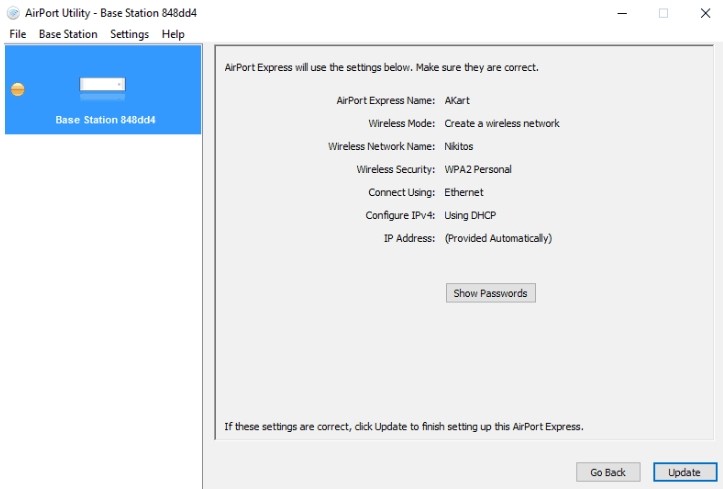Image resolution: width=723 pixels, height=489 pixels.
Task: Click the AirPort Utility app icon in title bar
Action: point(13,13)
